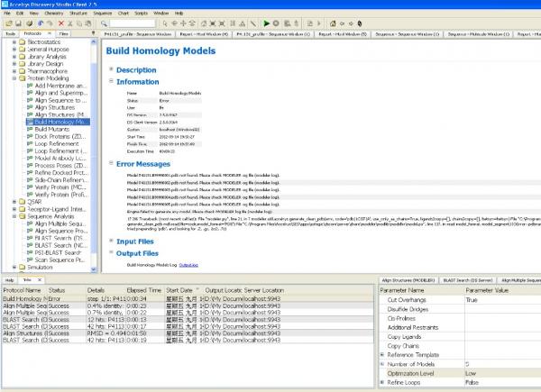This screenshot has height=392, width=541.
Task: Open the Scripts menu
Action: (x=141, y=14)
